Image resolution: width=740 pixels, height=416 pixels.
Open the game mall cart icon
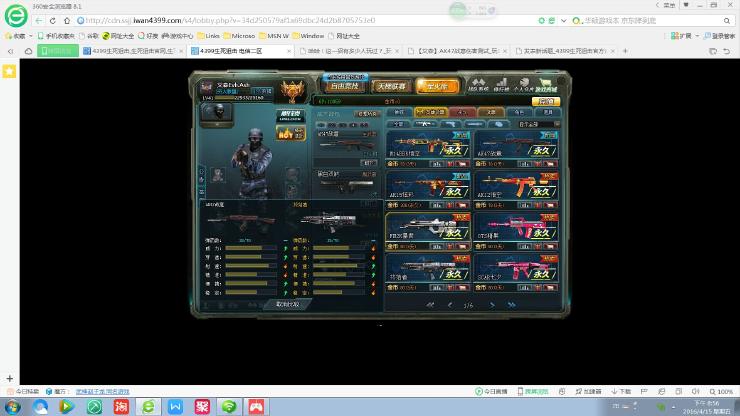click(546, 85)
